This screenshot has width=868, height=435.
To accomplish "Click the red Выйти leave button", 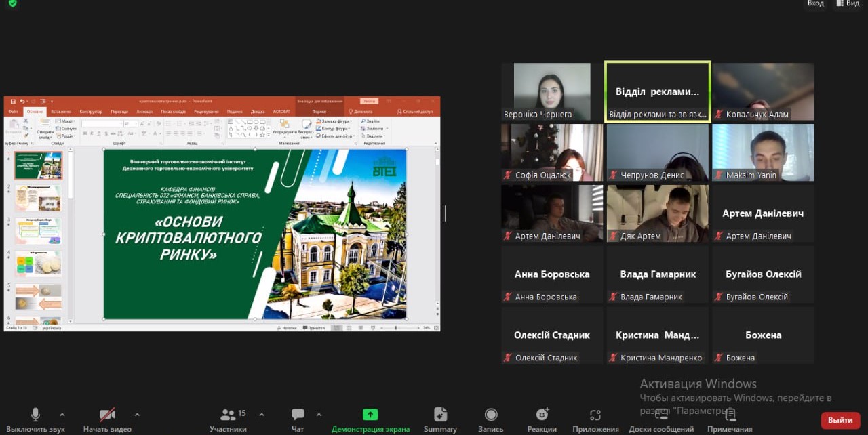I will click(840, 420).
